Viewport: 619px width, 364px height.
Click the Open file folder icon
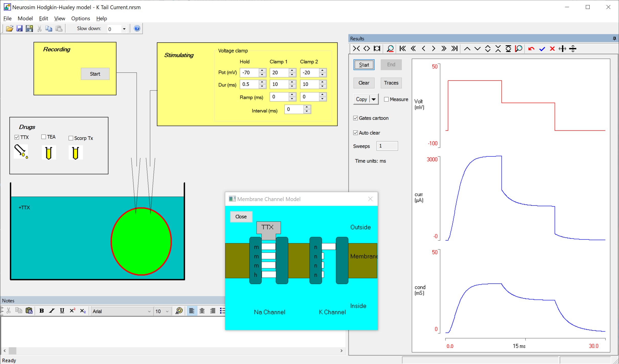(x=9, y=29)
